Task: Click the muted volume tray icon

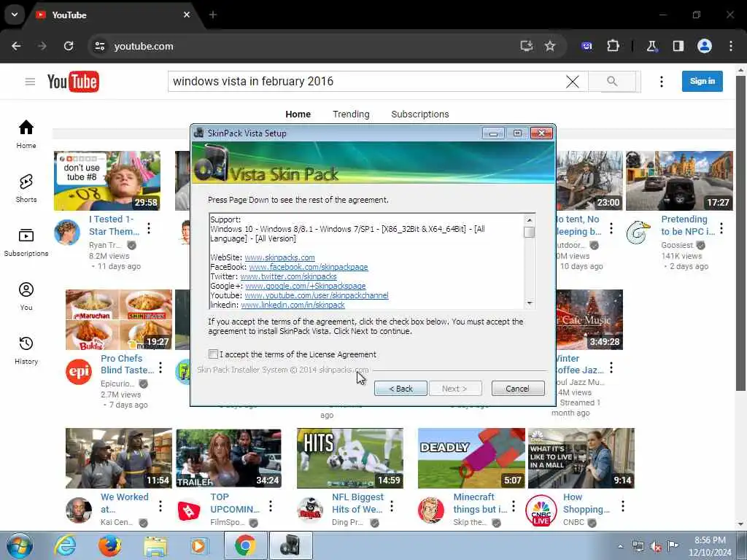Action: click(656, 547)
